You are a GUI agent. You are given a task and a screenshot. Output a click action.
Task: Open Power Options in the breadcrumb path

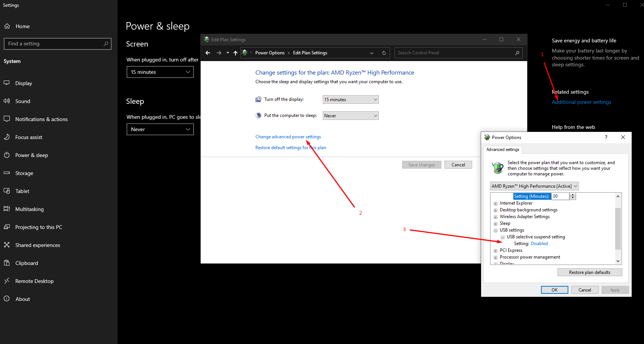(x=270, y=53)
